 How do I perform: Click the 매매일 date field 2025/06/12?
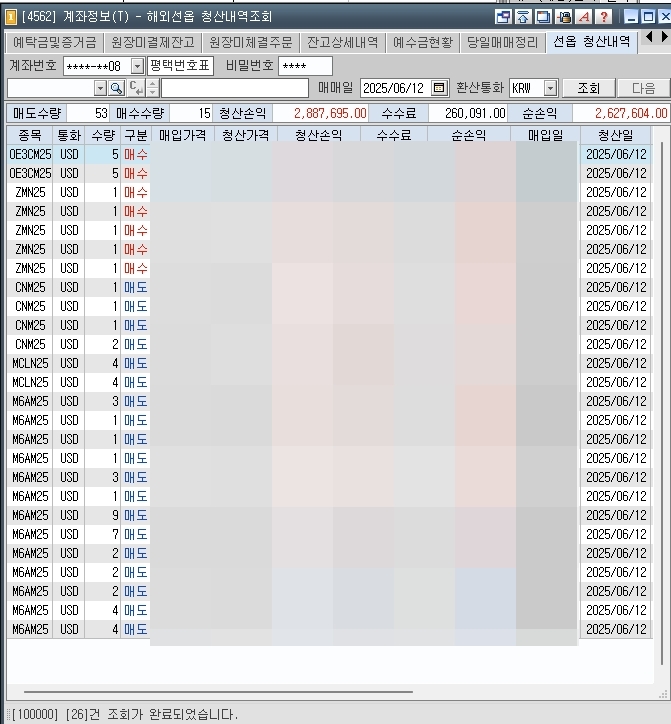[x=395, y=88]
